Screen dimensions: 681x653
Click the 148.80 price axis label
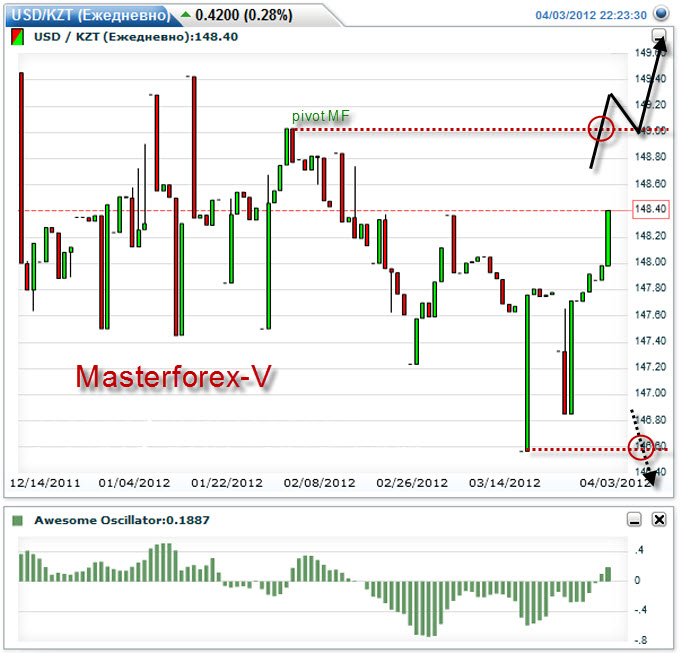(x=650, y=157)
